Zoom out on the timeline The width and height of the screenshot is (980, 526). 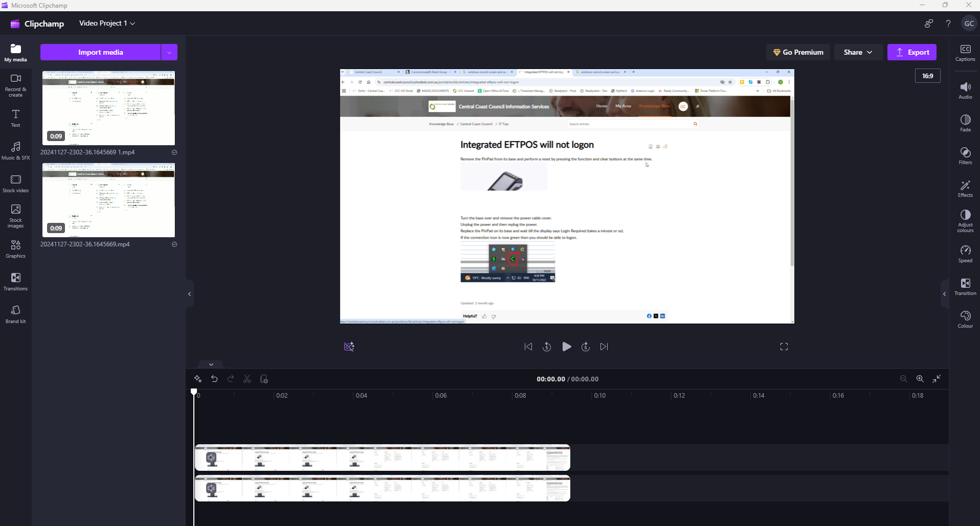[903, 379]
